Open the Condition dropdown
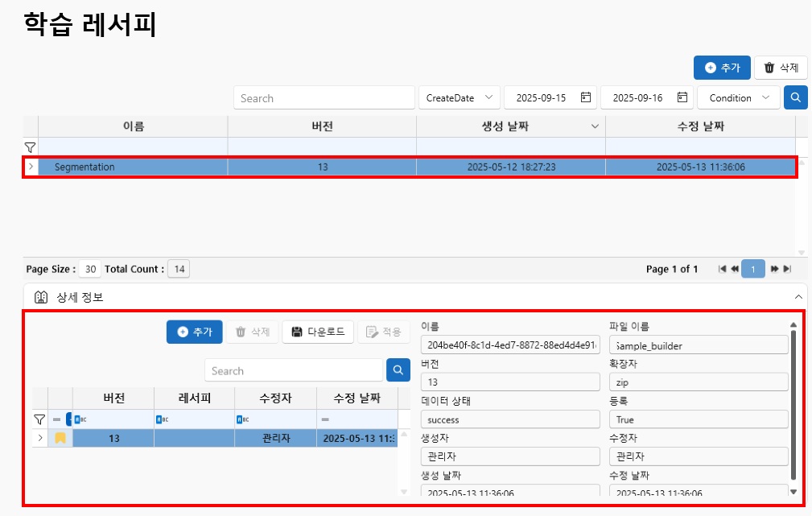Image resolution: width=812 pixels, height=516 pixels. 739,97
